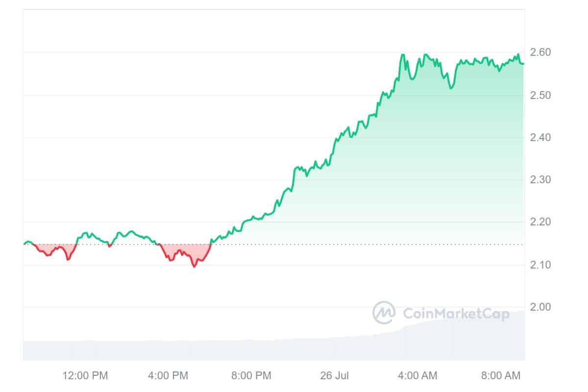Click the 4:00 AM time axis label

(418, 376)
